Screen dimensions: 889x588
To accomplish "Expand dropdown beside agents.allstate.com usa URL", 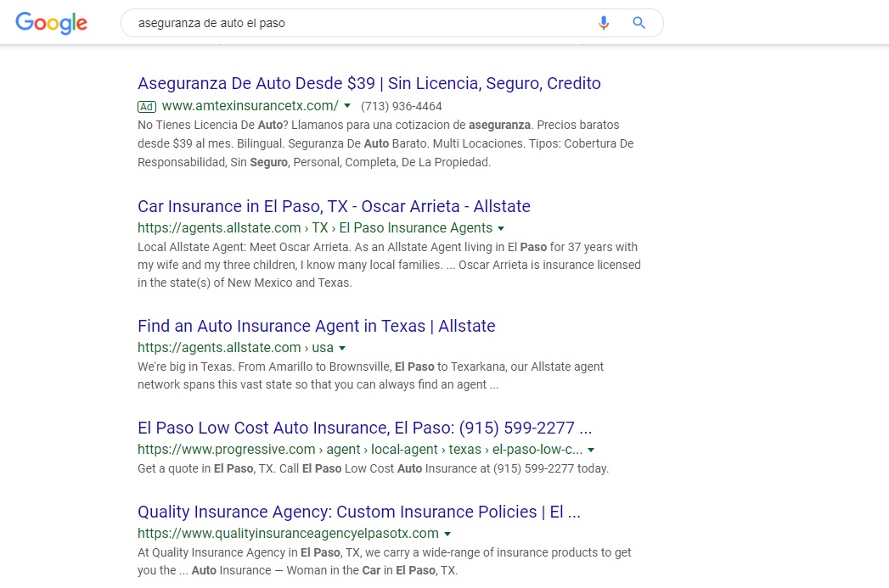I will pyautogui.click(x=342, y=348).
